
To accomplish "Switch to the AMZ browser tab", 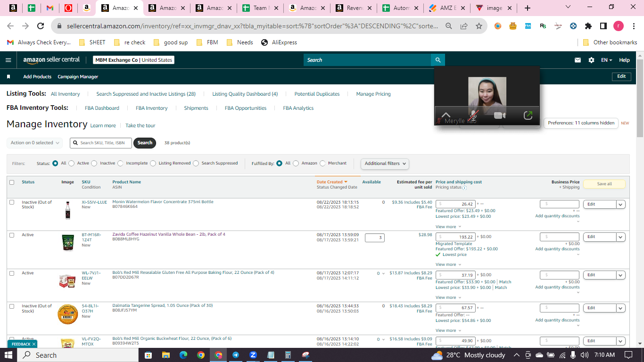I will [447, 8].
